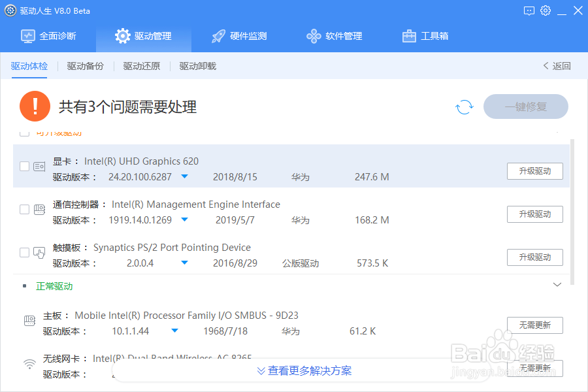Click the 升级驱动 button for the graphics card
This screenshot has height=392, width=588.
click(535, 171)
